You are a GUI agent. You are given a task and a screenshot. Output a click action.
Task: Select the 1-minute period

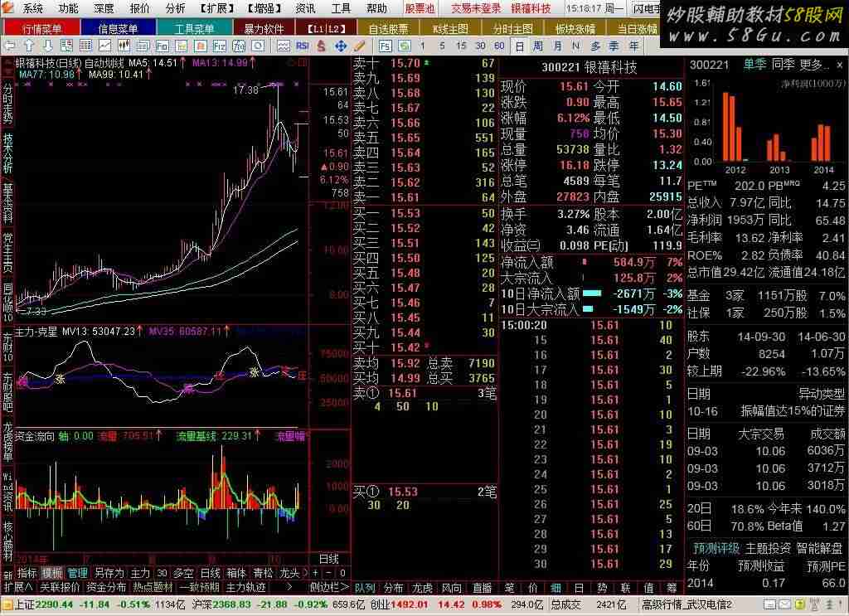[x=422, y=46]
